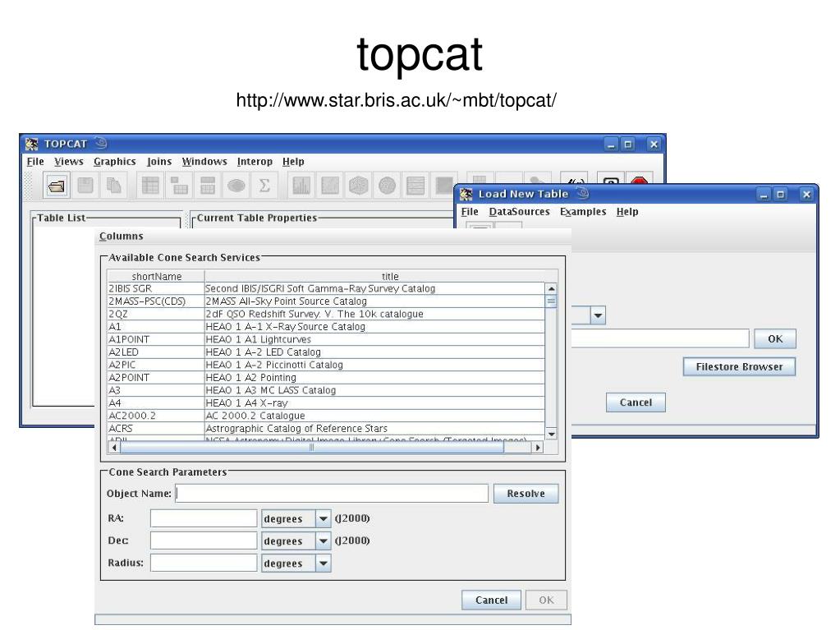Image resolution: width=840 pixels, height=630 pixels.
Task: Click the greyed OK button in cone search dialog
Action: [x=546, y=600]
